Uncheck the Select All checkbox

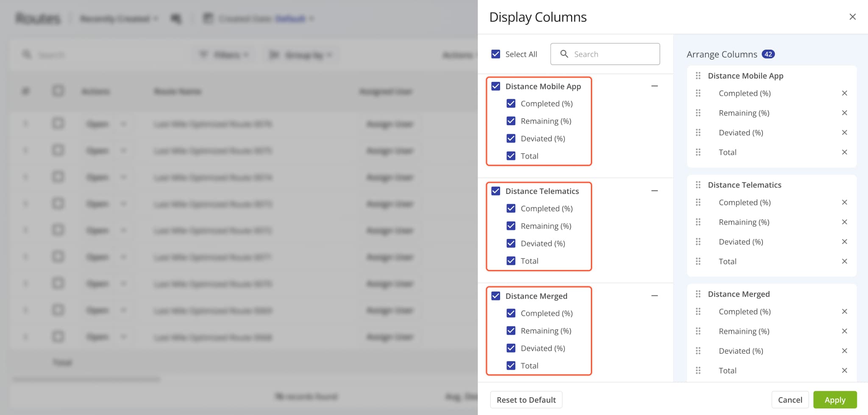point(495,54)
